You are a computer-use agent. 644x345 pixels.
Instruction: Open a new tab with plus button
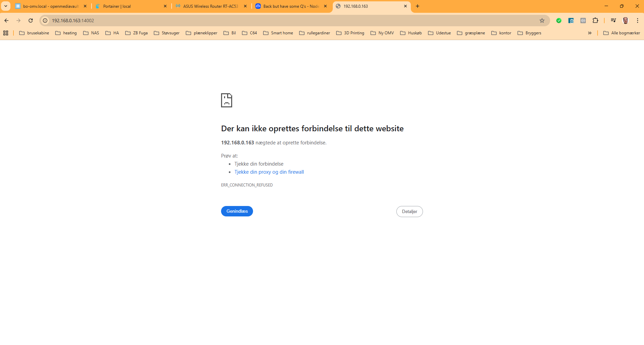[x=417, y=6]
